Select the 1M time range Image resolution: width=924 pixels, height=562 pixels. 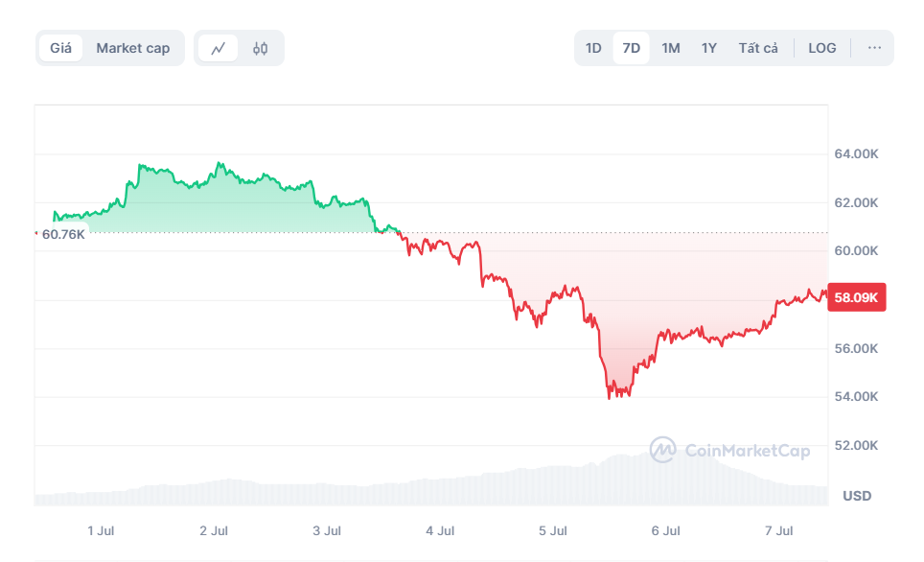coord(671,47)
